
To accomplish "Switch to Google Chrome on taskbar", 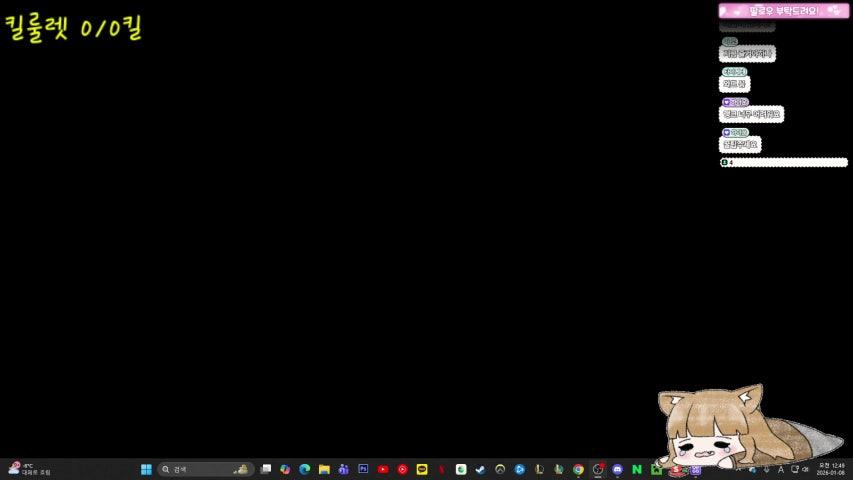I will point(578,469).
